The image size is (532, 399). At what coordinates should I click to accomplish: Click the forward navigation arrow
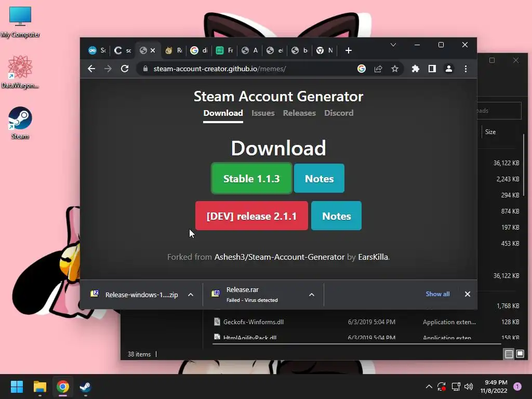click(108, 69)
